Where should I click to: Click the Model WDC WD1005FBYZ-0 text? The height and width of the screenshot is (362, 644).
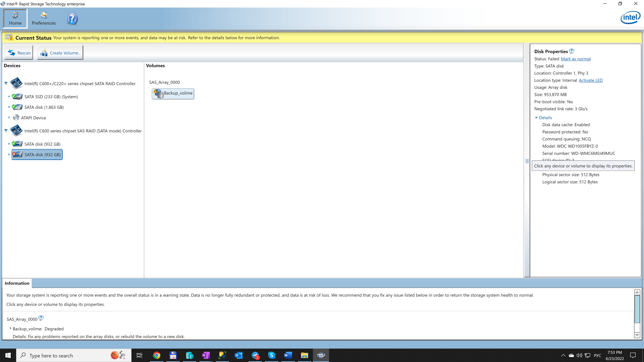(570, 146)
